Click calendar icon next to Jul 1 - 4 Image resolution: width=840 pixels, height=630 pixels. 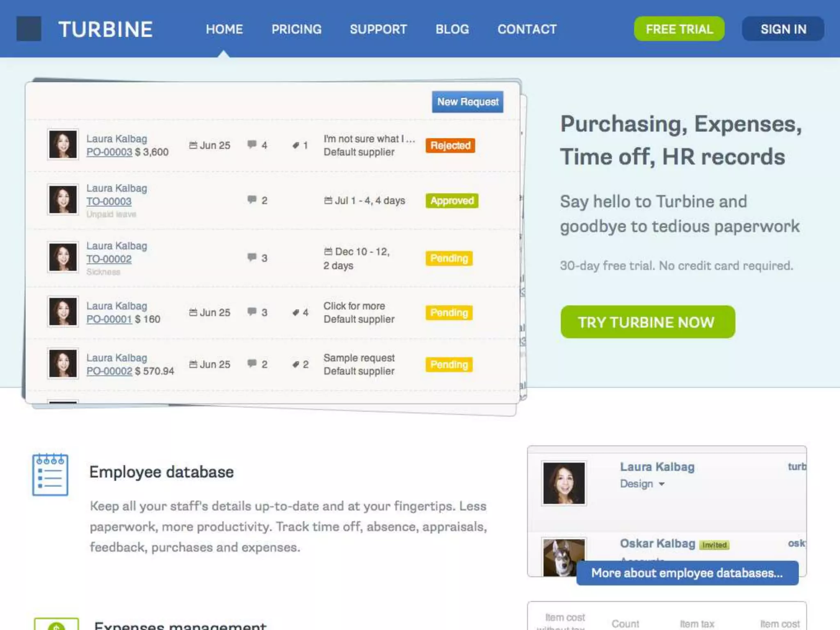(328, 201)
